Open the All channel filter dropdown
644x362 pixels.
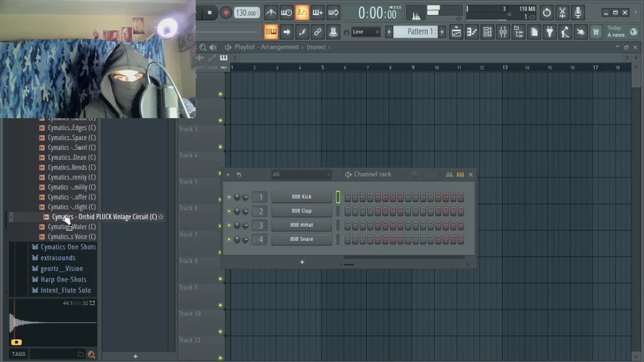301,174
